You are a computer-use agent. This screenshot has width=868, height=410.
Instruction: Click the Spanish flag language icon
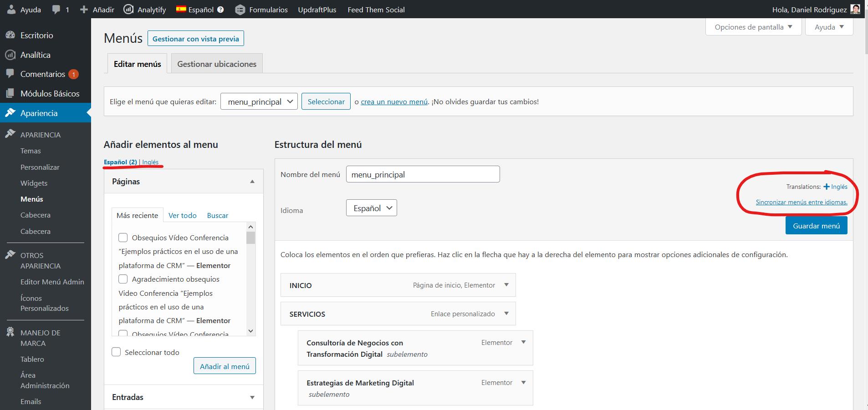[x=181, y=9]
